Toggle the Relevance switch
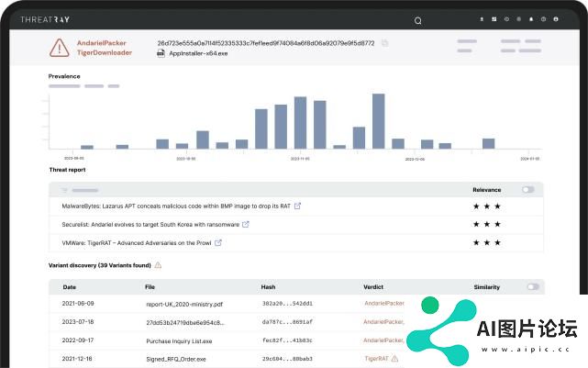Image resolution: width=588 pixels, height=368 pixels. (x=528, y=190)
